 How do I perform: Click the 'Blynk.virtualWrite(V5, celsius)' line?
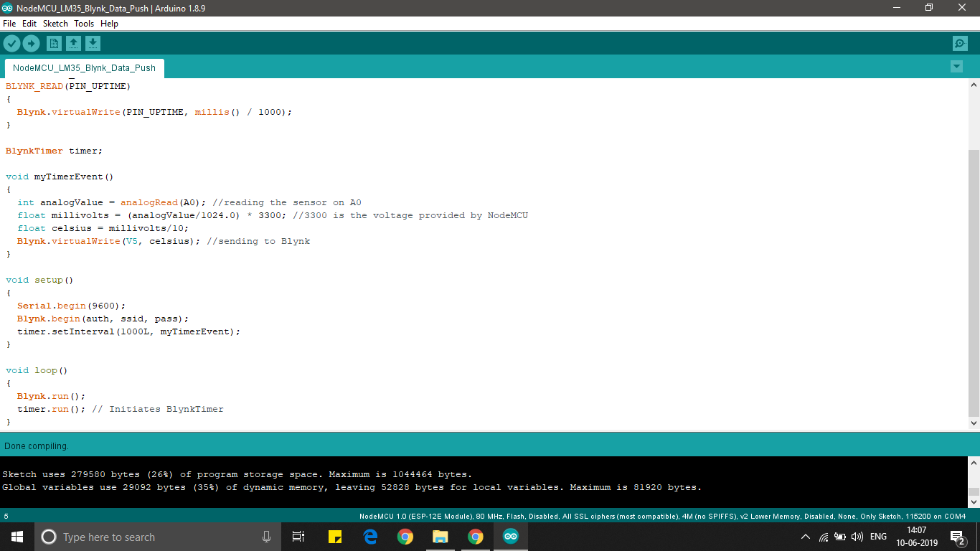(x=164, y=241)
